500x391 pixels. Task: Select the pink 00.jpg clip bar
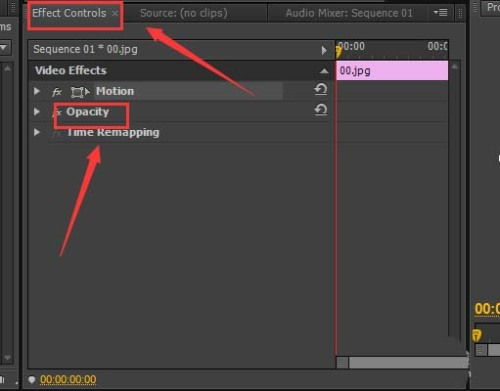click(x=392, y=71)
